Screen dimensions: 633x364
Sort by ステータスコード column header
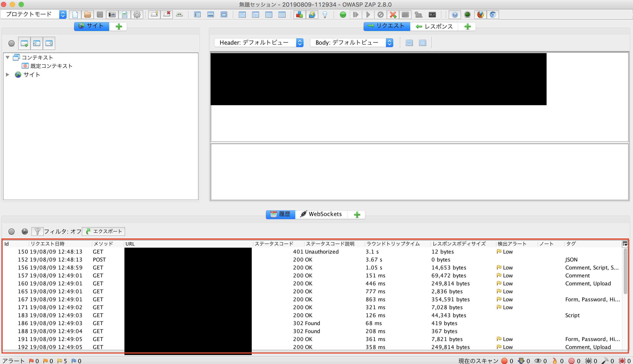tap(279, 244)
